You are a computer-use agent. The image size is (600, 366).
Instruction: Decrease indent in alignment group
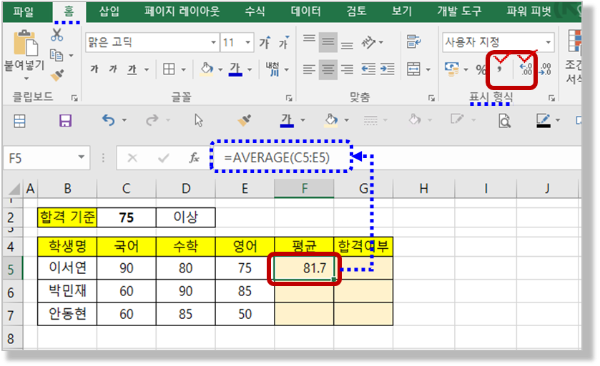[368, 69]
